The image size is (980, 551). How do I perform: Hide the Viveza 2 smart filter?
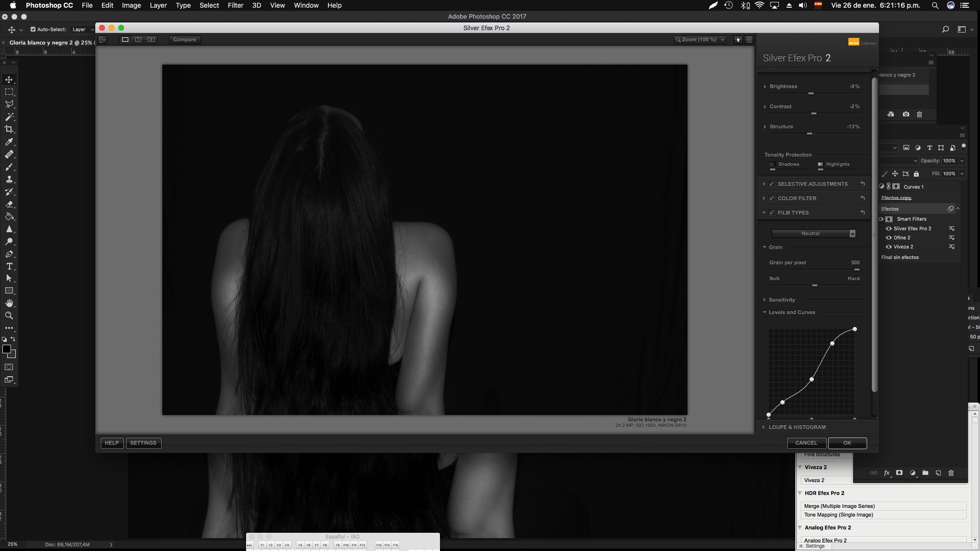tap(889, 247)
